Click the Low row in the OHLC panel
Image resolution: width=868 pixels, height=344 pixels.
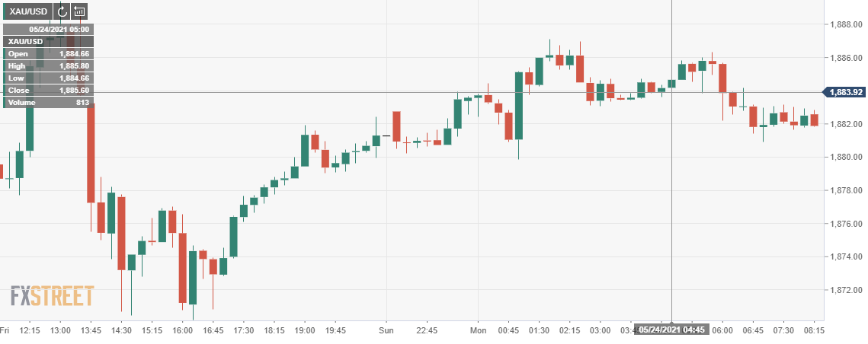click(48, 78)
